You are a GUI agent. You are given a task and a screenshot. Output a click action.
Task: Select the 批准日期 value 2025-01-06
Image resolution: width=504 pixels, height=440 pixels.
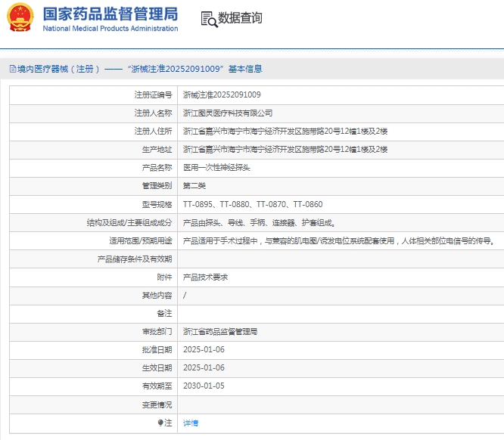(204, 349)
